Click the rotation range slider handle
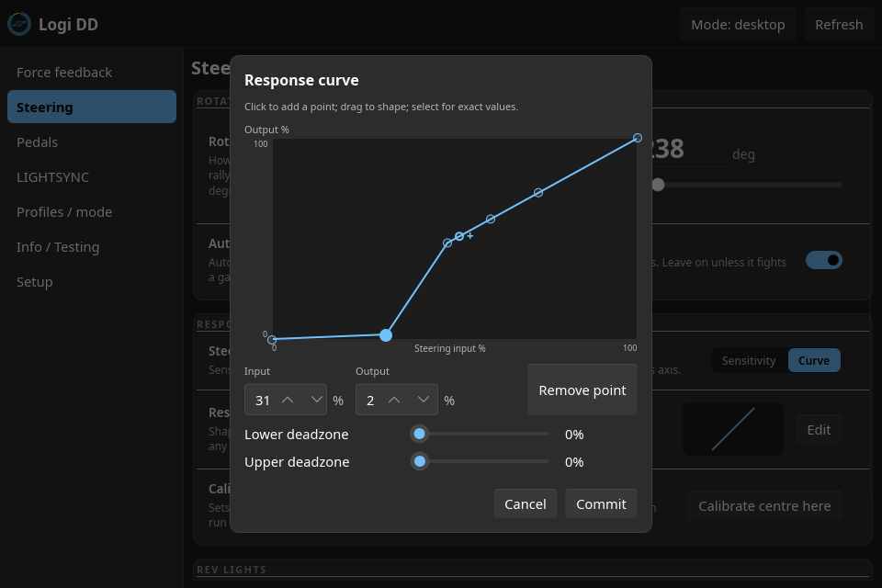 coord(658,185)
